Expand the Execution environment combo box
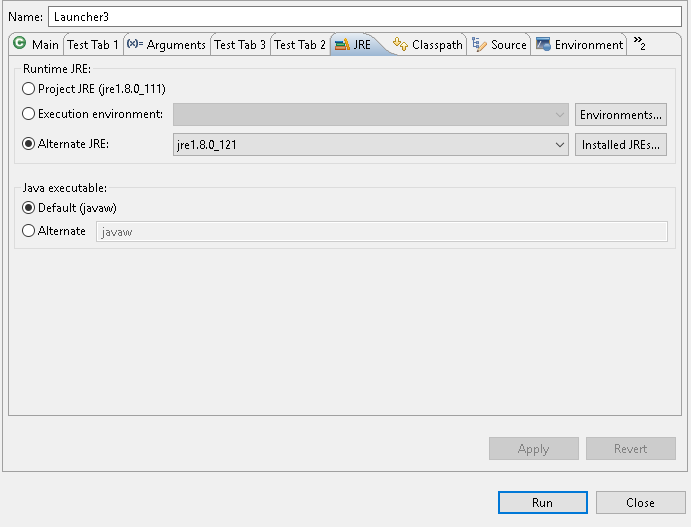Viewport: 691px width, 527px height. click(x=370, y=115)
